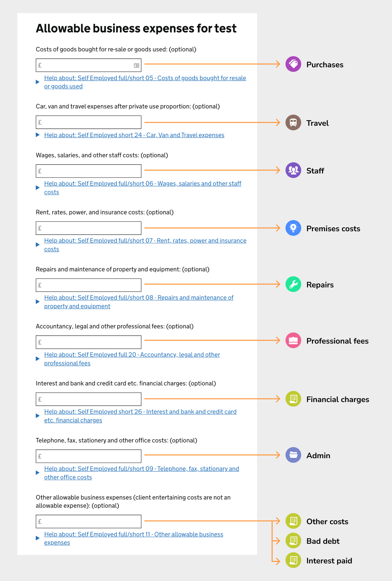Select the purple Staff people icon
Viewport: 392px width, 581px height.
(x=293, y=170)
